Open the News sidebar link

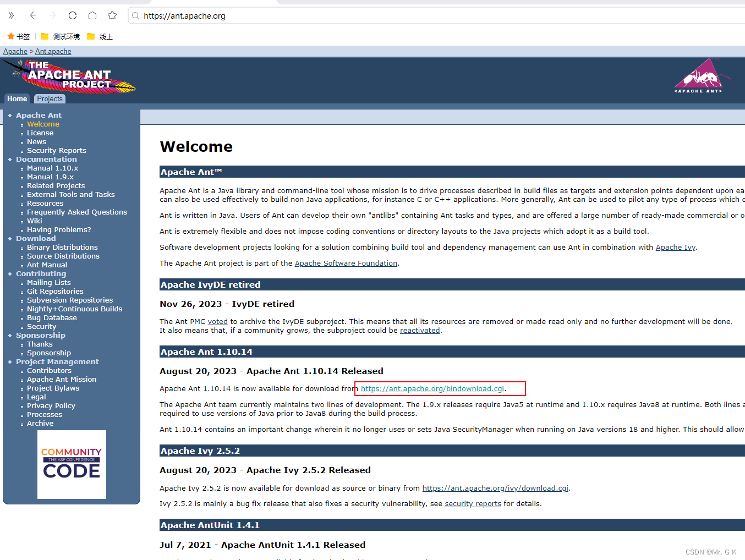tap(36, 142)
